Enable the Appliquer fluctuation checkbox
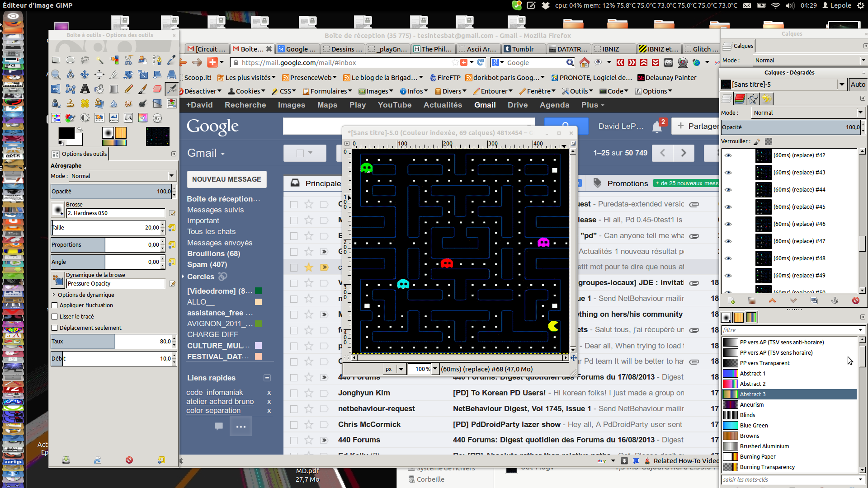Viewport: 868px width, 488px height. click(x=55, y=305)
